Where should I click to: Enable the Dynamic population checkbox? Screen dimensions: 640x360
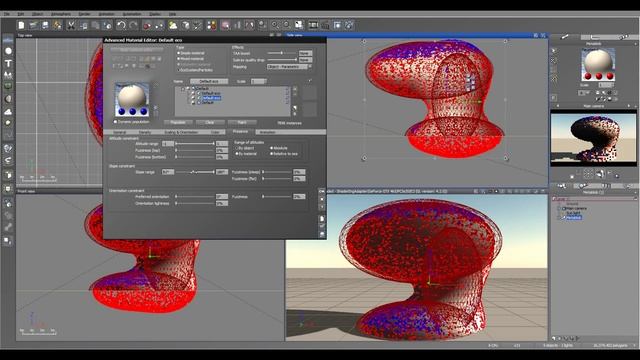(116, 122)
